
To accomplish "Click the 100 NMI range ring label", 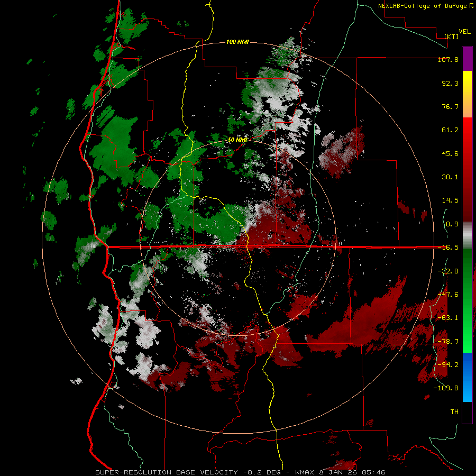I will click(x=237, y=42).
